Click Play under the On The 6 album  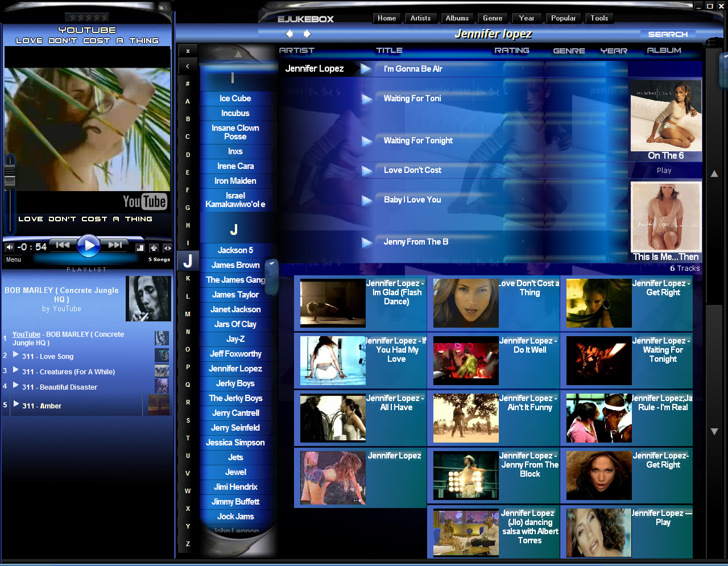664,171
